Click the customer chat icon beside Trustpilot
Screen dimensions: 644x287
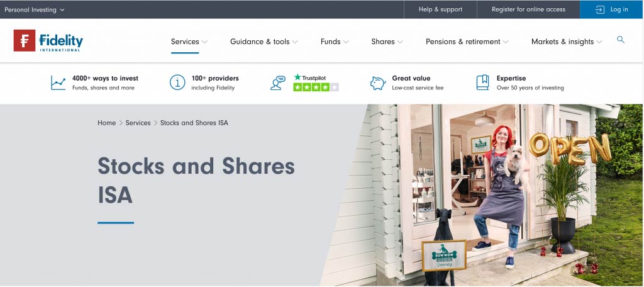277,82
